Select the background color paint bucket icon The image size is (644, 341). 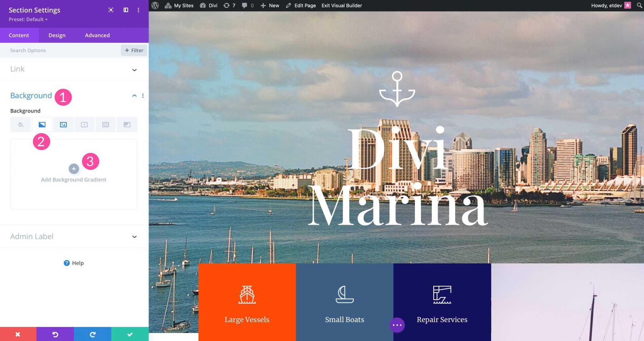(x=20, y=124)
